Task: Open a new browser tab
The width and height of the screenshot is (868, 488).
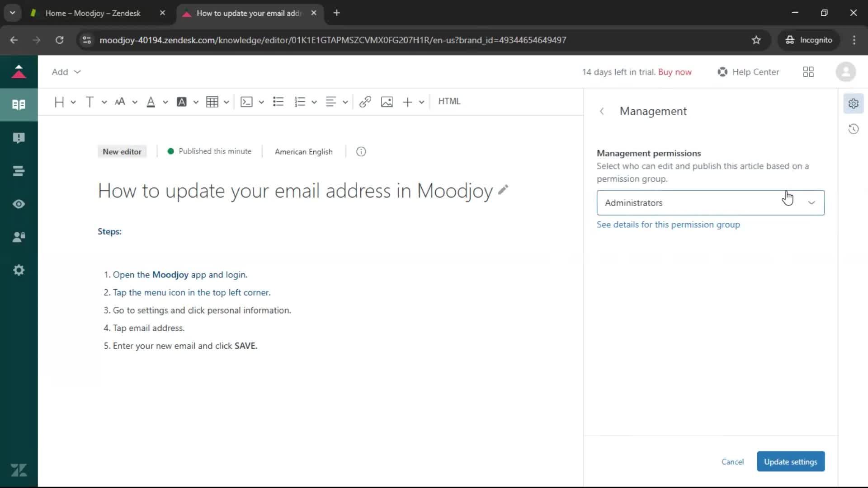Action: [x=336, y=13]
